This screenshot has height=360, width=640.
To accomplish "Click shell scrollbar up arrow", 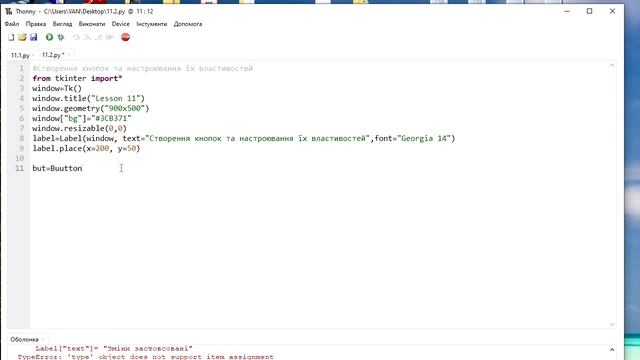I will (x=612, y=349).
